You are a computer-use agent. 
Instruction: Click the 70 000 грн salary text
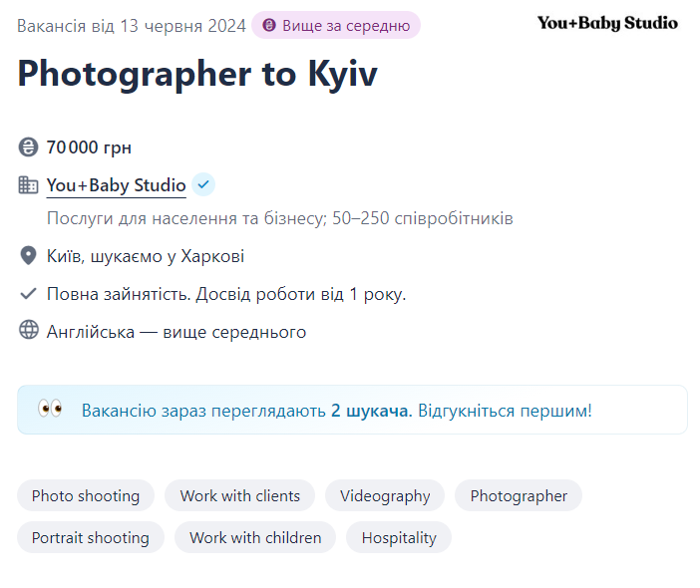(x=89, y=147)
